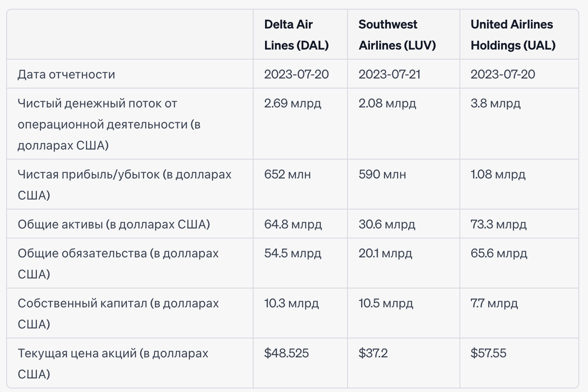The image size is (588, 392).
Task: Click the 3.8 млрд cash flow cell
Action: (495, 104)
